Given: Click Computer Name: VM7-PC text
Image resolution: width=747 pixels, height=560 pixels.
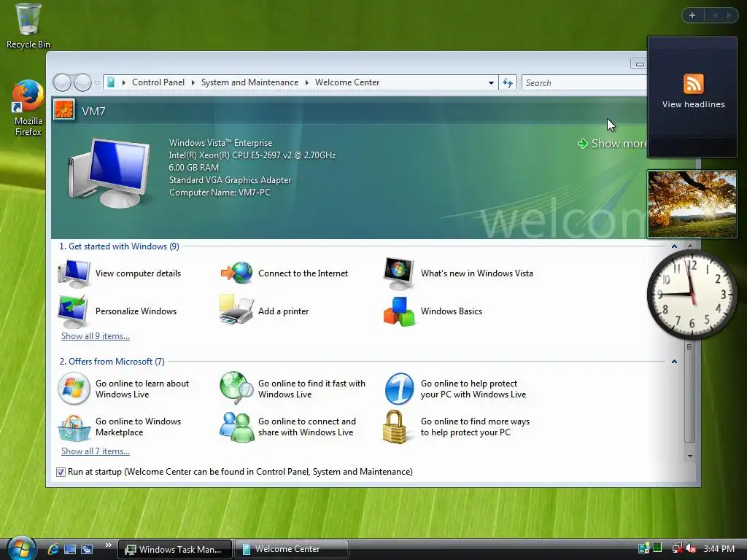Looking at the screenshot, I should pyautogui.click(x=220, y=192).
